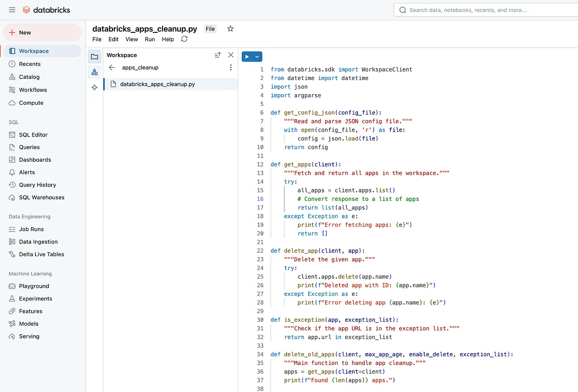The height and width of the screenshot is (392, 578).
Task: Click the New button
Action: pyautogui.click(x=42, y=32)
